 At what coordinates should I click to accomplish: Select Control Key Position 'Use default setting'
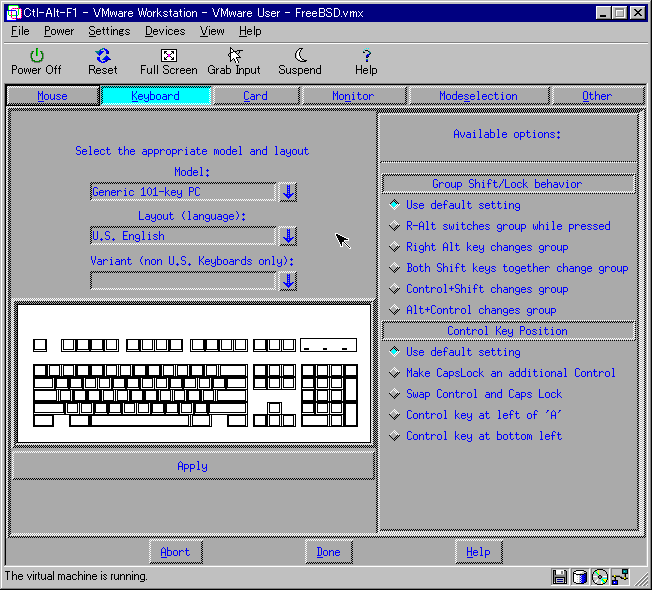click(x=394, y=352)
